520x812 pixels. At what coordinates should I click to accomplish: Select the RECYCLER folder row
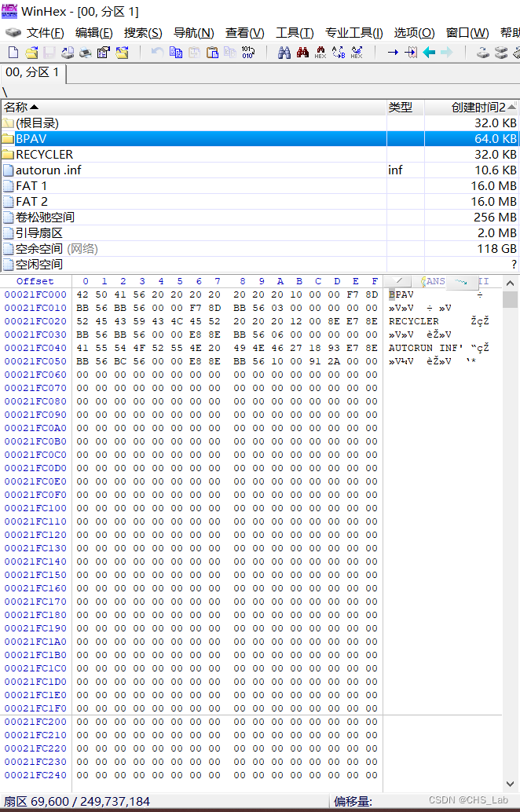pyautogui.click(x=259, y=155)
